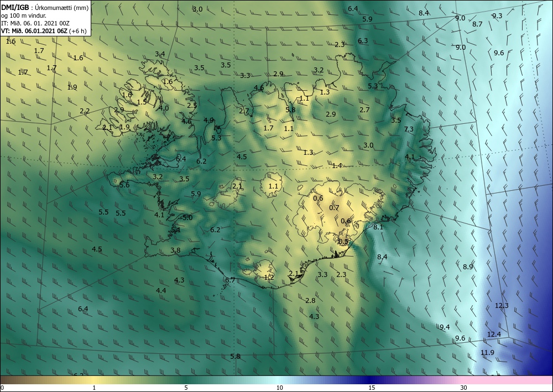Click the 0.5 precipitation value
Screen dimensions: 553x392
tap(343, 242)
